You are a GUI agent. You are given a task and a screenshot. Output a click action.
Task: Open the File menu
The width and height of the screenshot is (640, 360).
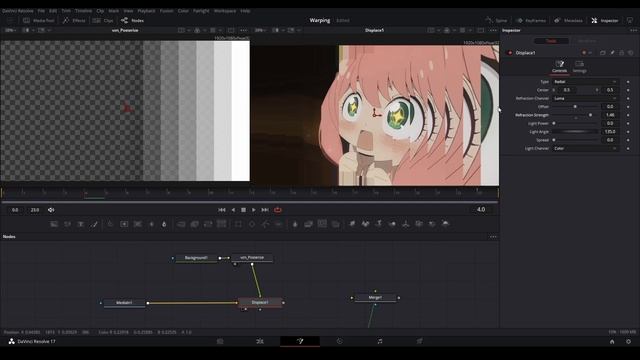pyautogui.click(x=41, y=11)
